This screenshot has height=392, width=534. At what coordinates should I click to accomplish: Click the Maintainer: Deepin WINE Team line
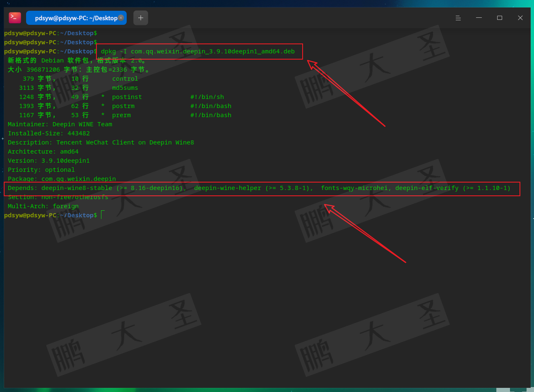tap(60, 124)
